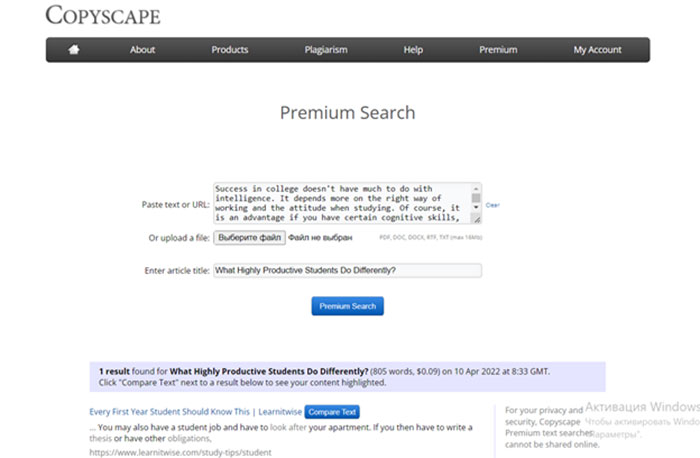Open the Products menu item
This screenshot has width=700, height=458.
coord(229,50)
